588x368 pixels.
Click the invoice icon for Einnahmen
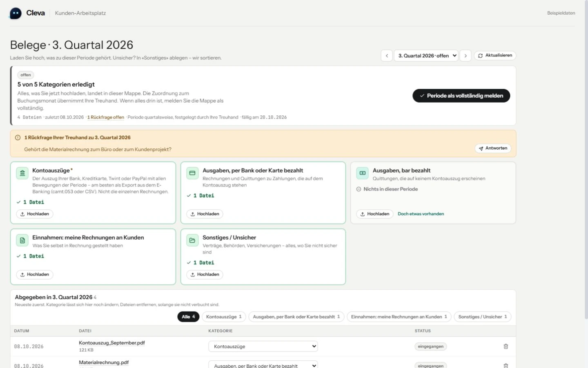tap(22, 240)
